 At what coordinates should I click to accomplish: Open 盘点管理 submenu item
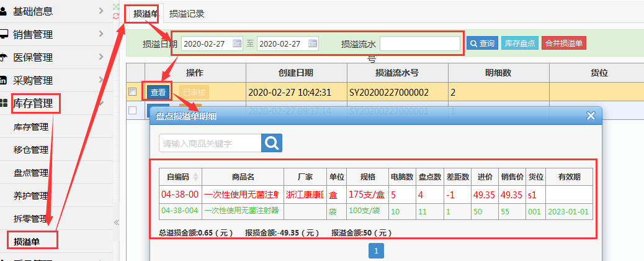(31, 173)
